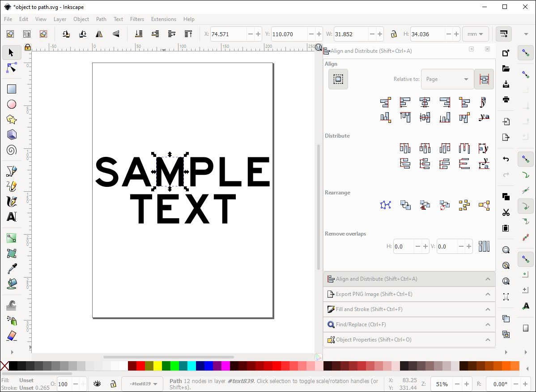This screenshot has height=392, width=536.
Task: Toggle width and height ratio lock
Action: pos(394,34)
